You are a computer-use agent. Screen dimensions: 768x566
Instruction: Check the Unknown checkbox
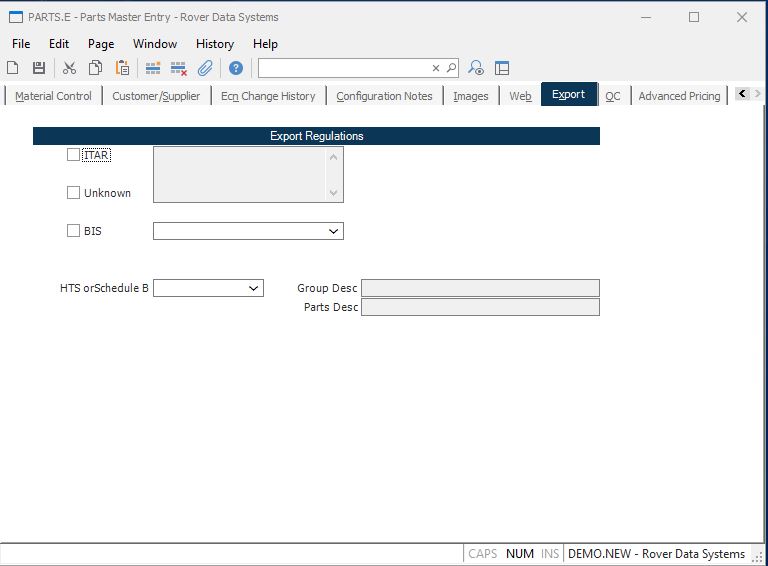73,193
